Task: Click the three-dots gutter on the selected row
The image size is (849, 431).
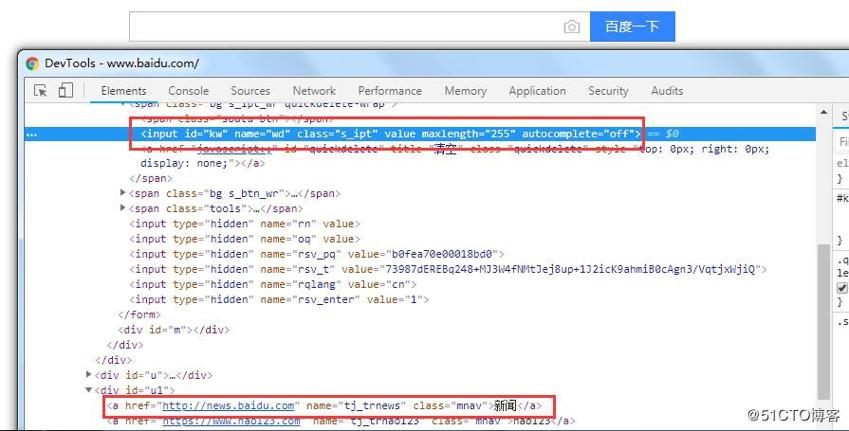Action: click(x=32, y=134)
